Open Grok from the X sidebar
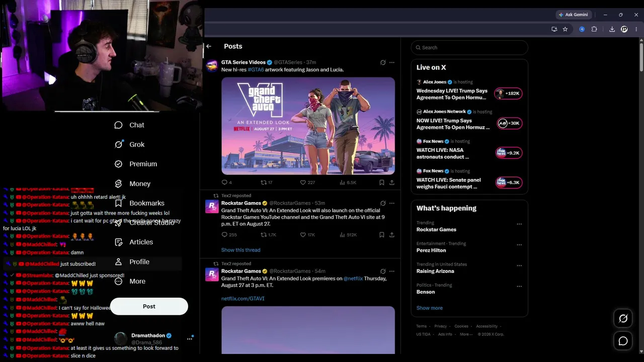This screenshot has height=362, width=644. click(x=129, y=144)
